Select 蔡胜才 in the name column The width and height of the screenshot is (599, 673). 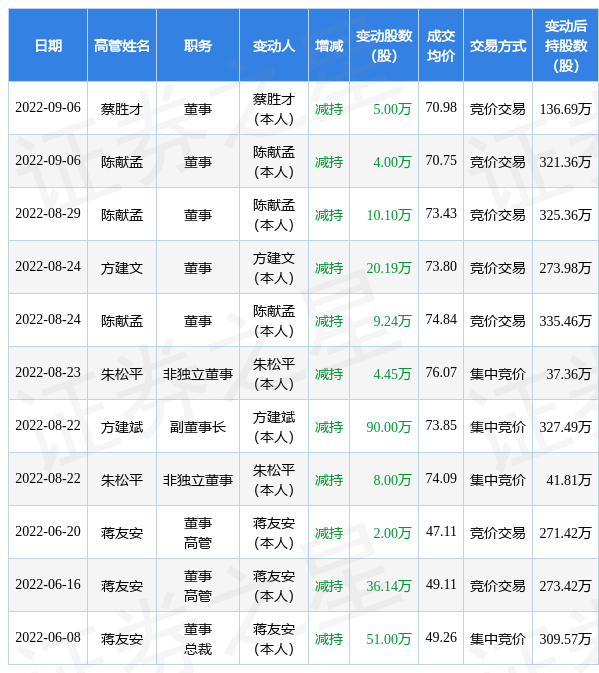pyautogui.click(x=122, y=109)
